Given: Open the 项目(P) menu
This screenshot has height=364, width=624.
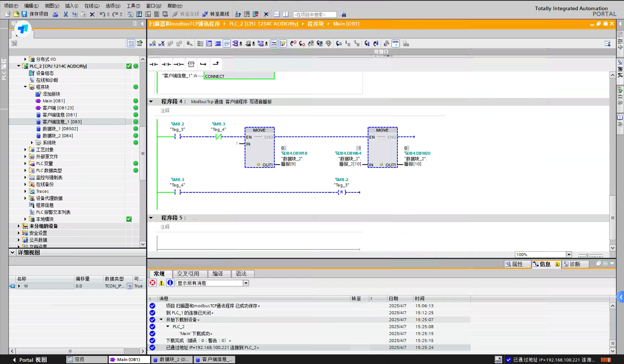Looking at the screenshot, I should 11,6.
